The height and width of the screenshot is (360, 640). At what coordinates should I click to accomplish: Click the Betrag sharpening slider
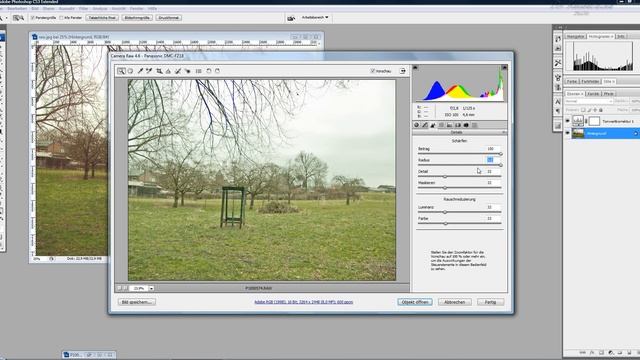(459, 154)
